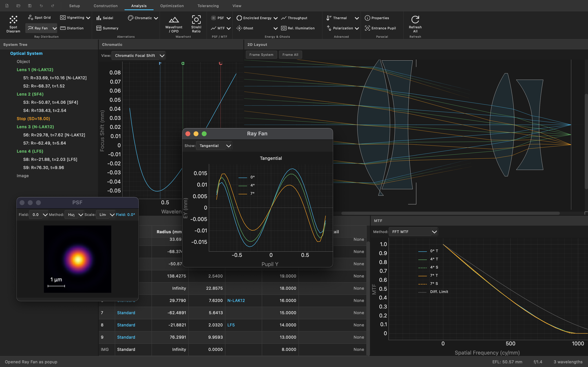The height and width of the screenshot is (367, 588).
Task: Click Frame System in the 2D Layout
Action: point(261,55)
